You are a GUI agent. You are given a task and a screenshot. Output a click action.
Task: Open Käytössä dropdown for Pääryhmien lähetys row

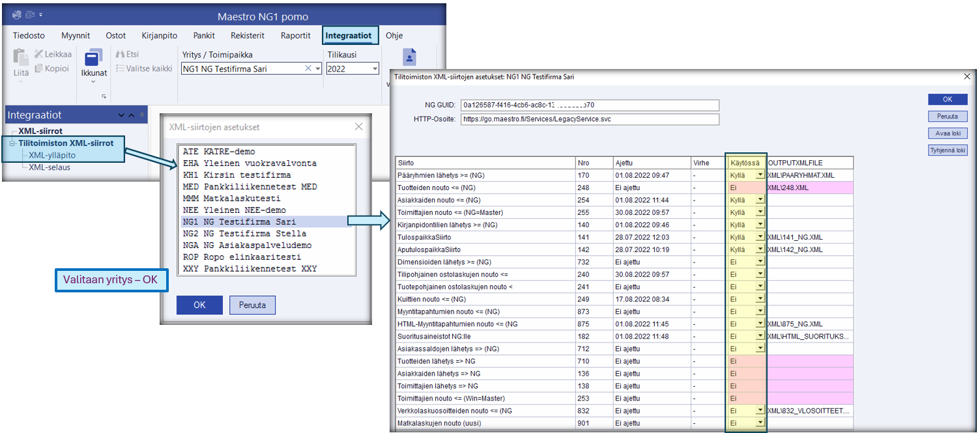[760, 175]
